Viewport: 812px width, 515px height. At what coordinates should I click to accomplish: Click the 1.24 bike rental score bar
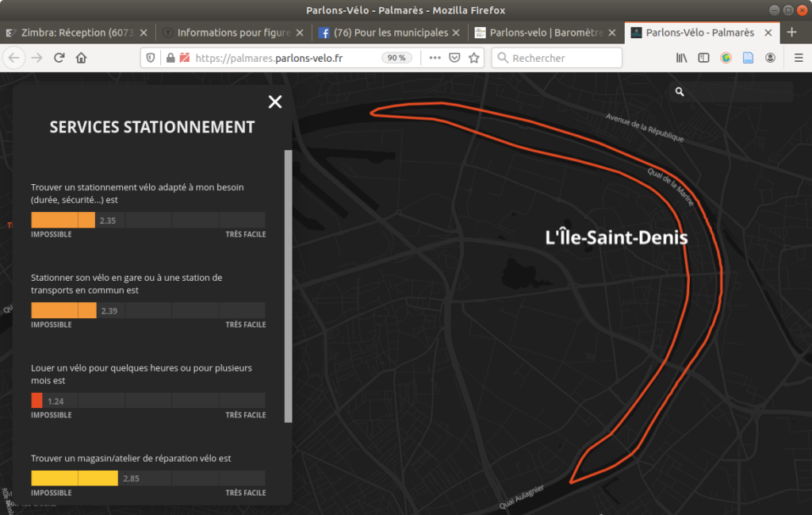(148, 401)
